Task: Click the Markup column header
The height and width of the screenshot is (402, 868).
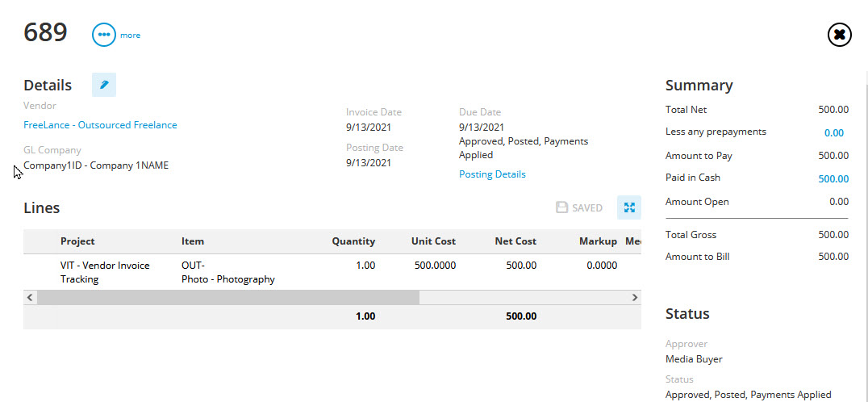Action: point(598,241)
